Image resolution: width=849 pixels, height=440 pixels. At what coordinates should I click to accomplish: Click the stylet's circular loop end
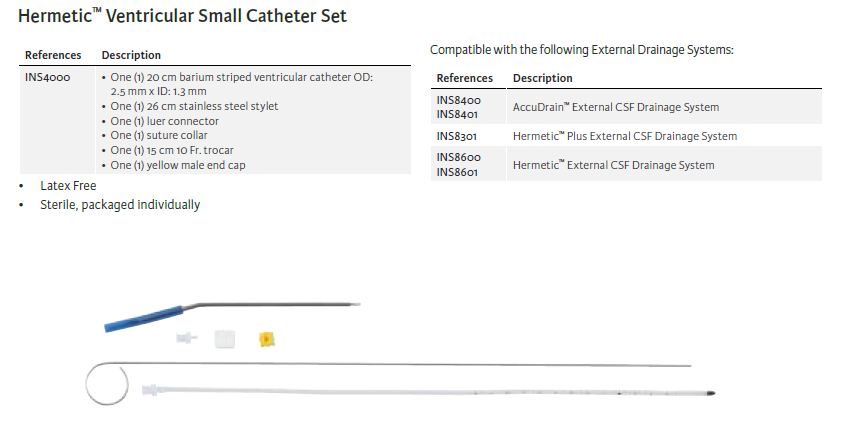point(104,385)
